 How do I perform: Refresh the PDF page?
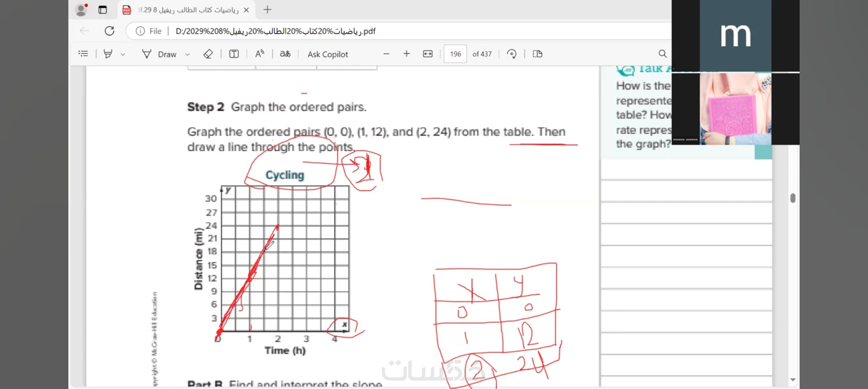point(109,31)
